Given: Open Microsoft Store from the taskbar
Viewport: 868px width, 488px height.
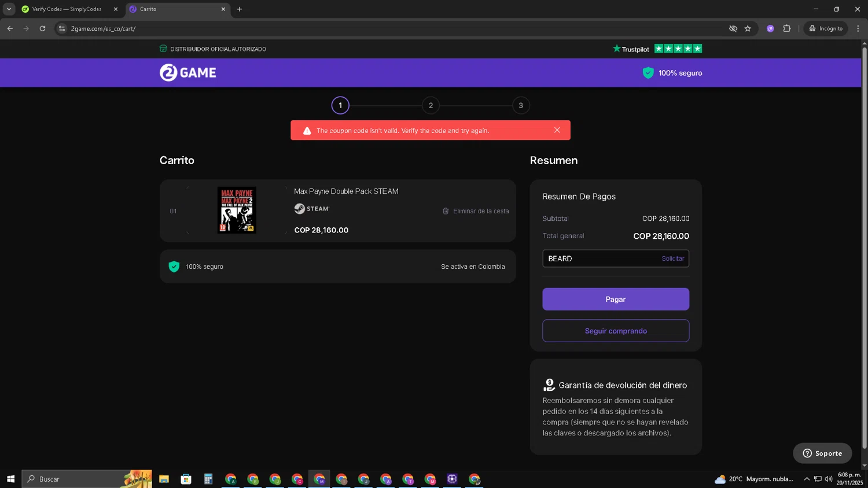Looking at the screenshot, I should tap(186, 479).
